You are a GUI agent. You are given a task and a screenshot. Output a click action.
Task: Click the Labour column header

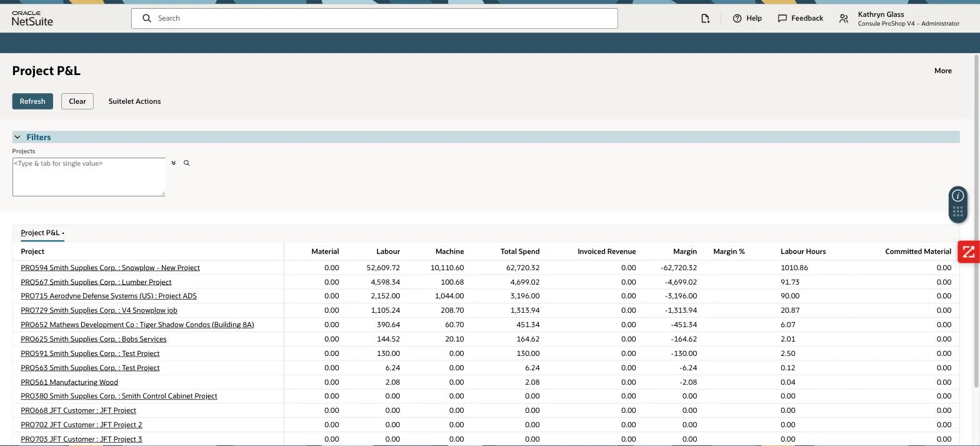(x=388, y=251)
